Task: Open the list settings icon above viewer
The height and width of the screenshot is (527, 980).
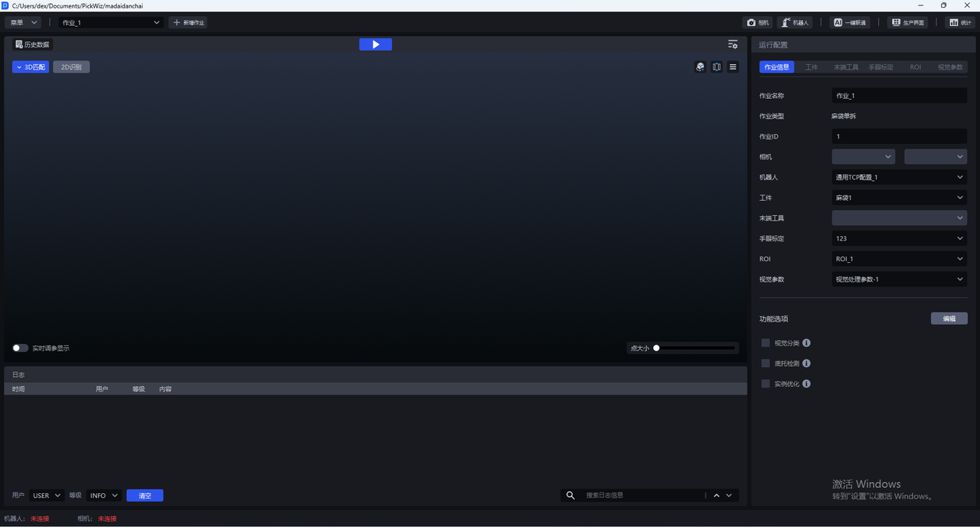Action: 733,44
